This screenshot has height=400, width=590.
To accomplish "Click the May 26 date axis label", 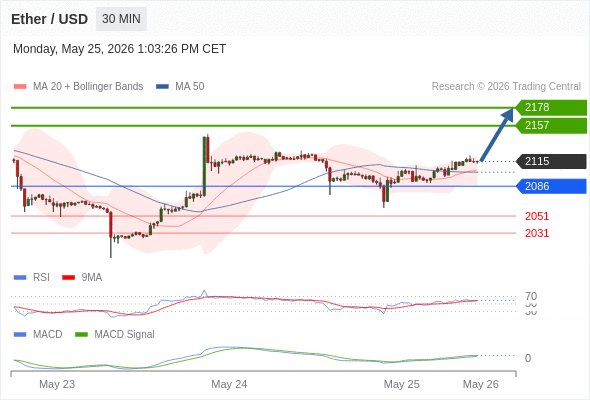I will (x=481, y=384).
